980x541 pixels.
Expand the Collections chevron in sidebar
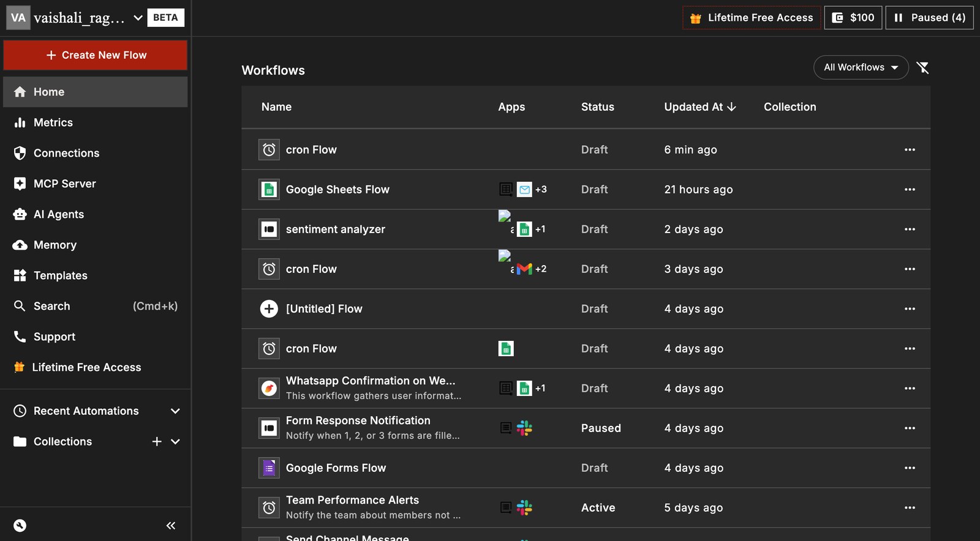tap(175, 442)
